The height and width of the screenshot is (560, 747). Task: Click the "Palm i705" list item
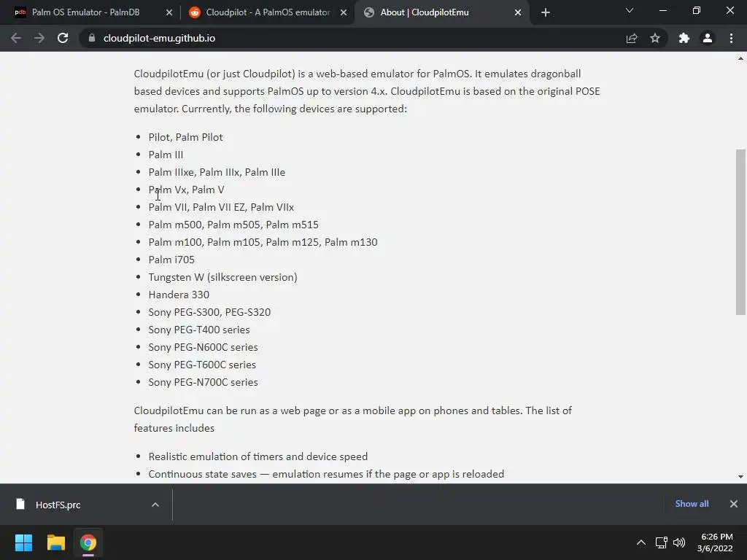171,260
